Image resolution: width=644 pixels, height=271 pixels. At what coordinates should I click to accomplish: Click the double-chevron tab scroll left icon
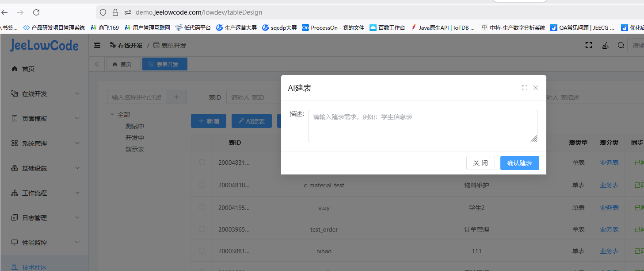coord(97,64)
